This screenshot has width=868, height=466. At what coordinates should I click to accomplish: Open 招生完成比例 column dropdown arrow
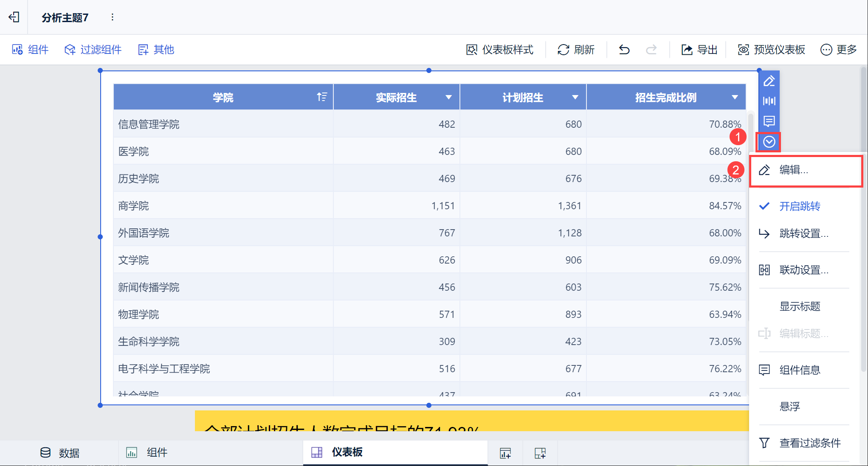[x=735, y=98]
